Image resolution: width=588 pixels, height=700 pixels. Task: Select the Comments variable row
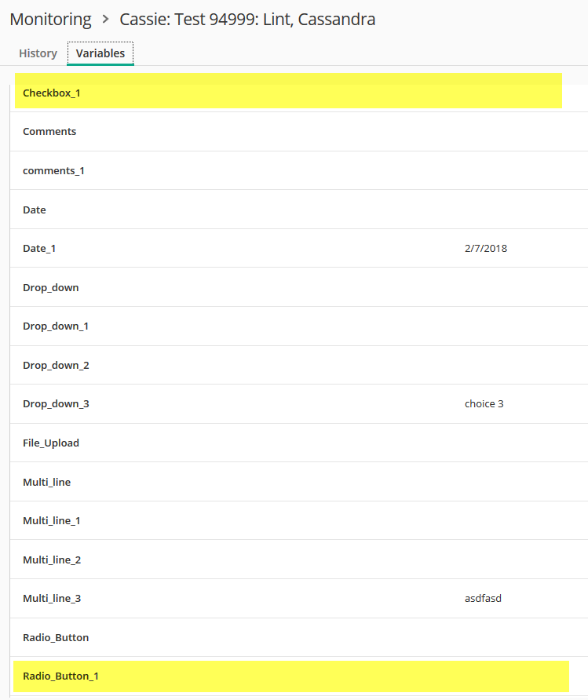point(299,132)
